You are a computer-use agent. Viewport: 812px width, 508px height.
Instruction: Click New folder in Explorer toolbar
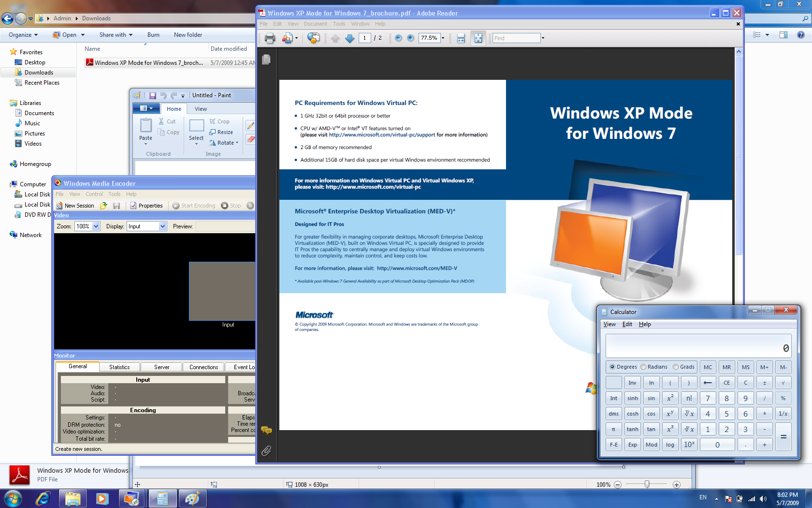coord(188,35)
